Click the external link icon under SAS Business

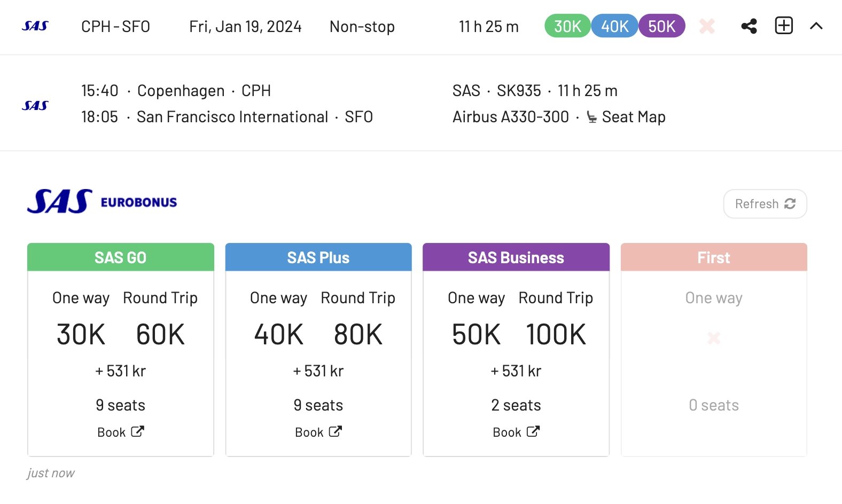point(533,431)
